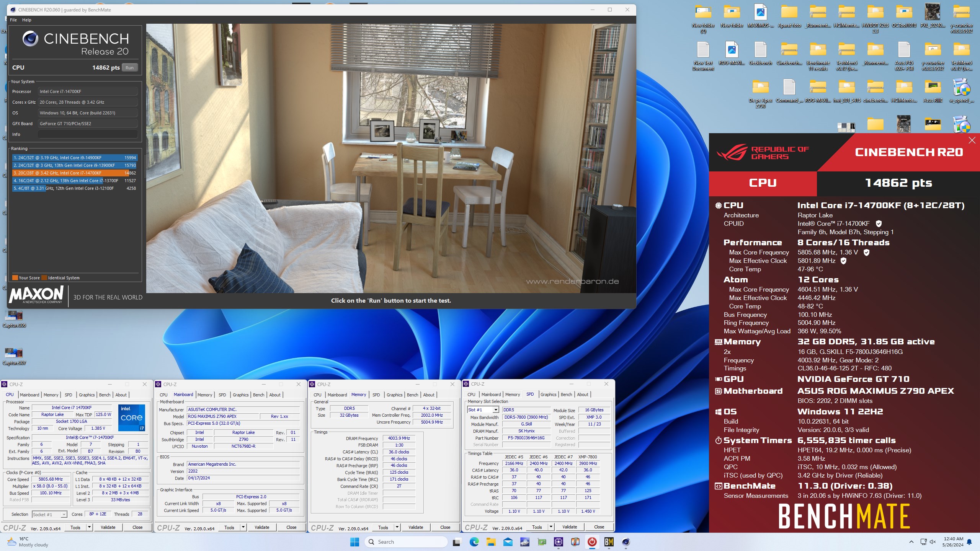The image size is (980, 551).
Task: Select highlighted i7-14700KF ranking entry 14862
Action: (x=75, y=173)
